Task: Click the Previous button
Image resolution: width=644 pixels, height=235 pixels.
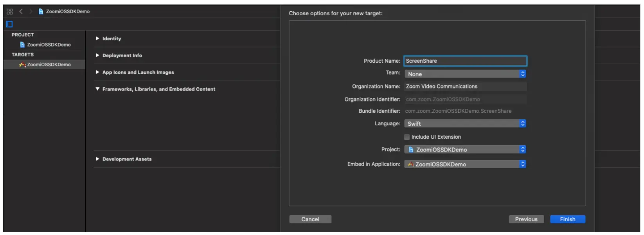Action: (526, 219)
